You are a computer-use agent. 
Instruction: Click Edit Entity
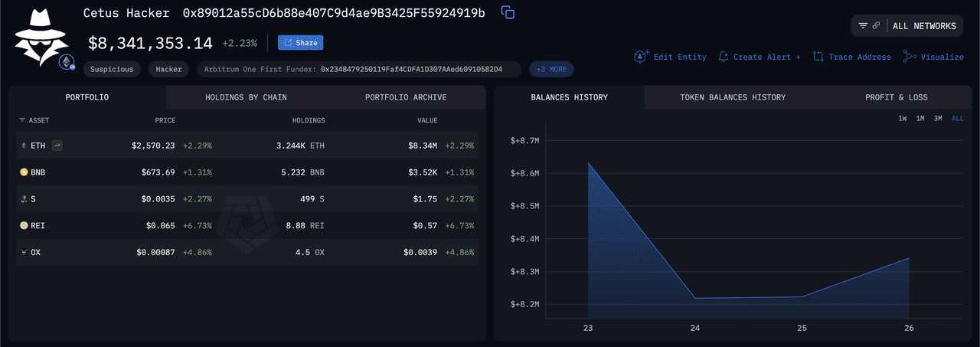pyautogui.click(x=670, y=57)
